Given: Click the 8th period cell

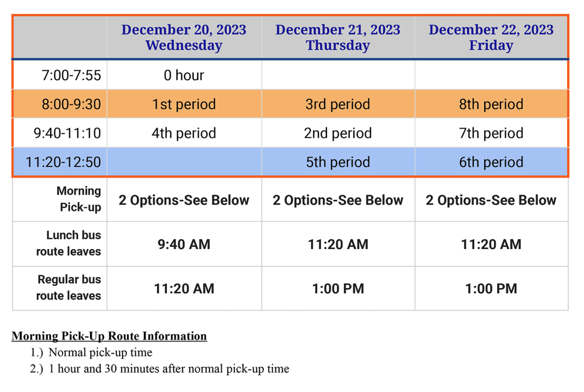Looking at the screenshot, I should [491, 104].
